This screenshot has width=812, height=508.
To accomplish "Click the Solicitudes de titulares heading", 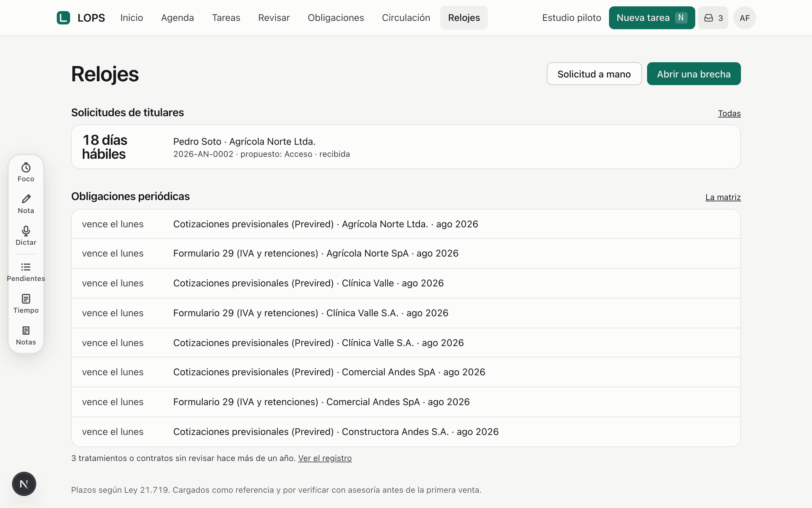I will [x=128, y=112].
